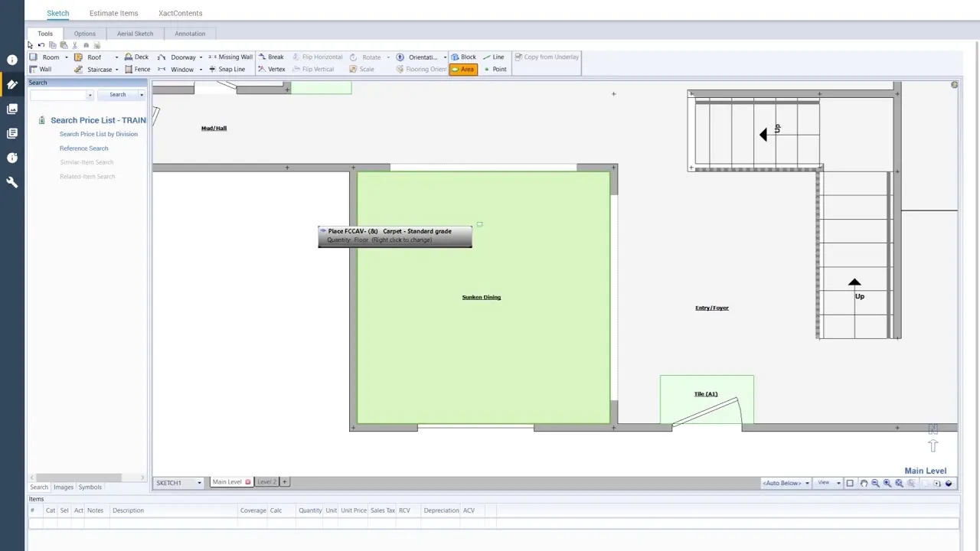Open the Auto Below level dropdown
The image size is (980, 551).
(x=786, y=483)
